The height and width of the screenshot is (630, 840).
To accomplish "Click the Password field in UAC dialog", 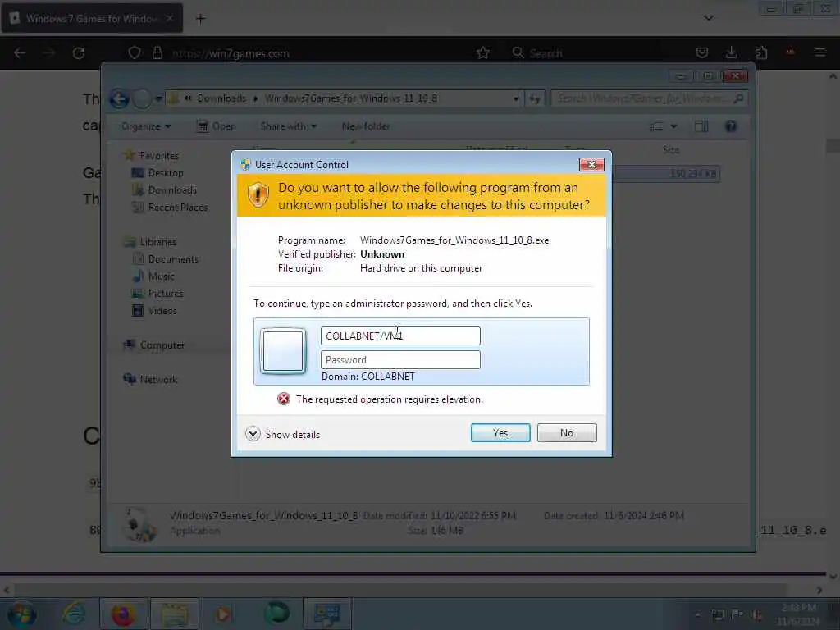I will pyautogui.click(x=400, y=360).
